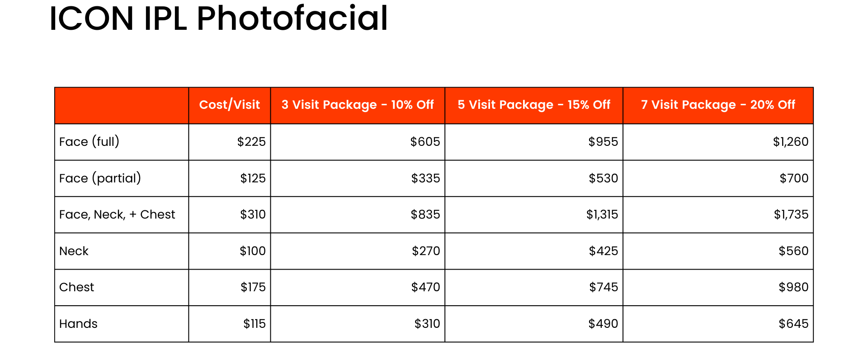This screenshot has height=345, width=868.
Task: Select the Neck row label
Action: pyautogui.click(x=74, y=251)
